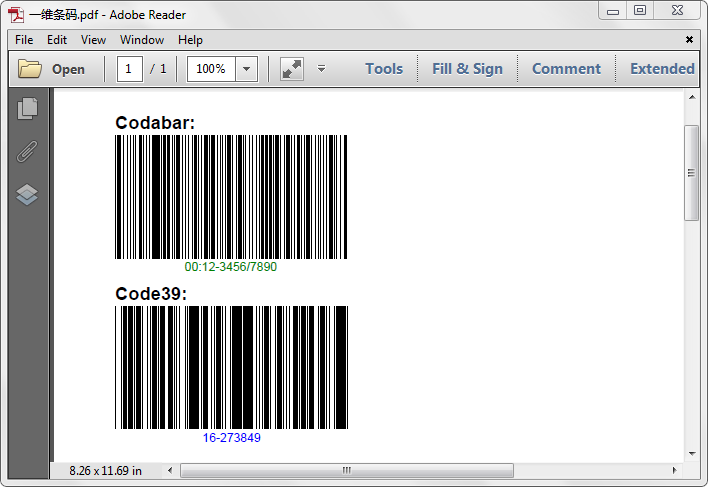
Task: Click the horizontal scrollbar thumb
Action: (x=347, y=470)
